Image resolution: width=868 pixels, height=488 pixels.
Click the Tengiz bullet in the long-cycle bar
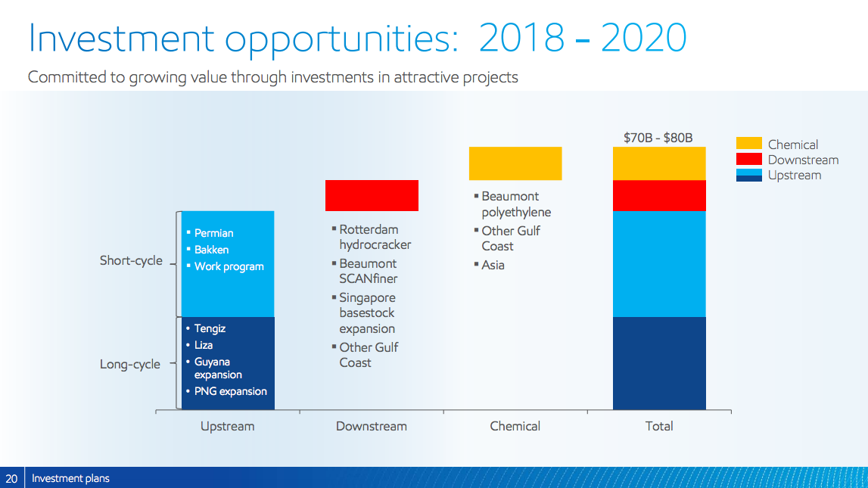[210, 328]
